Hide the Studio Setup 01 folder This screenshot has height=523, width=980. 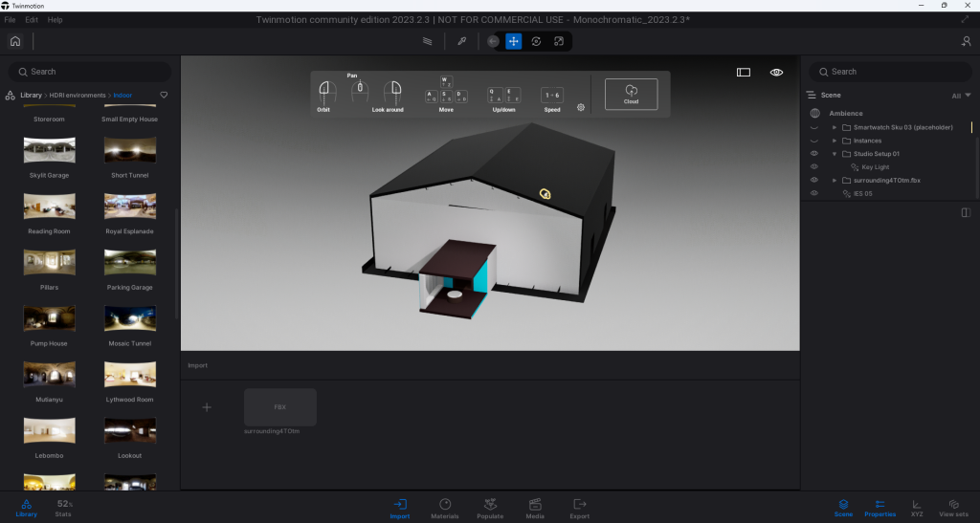(x=814, y=154)
